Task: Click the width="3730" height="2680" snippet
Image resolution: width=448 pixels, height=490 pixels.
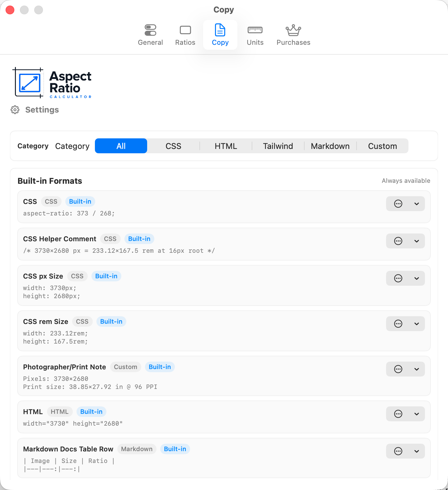Action: point(73,423)
